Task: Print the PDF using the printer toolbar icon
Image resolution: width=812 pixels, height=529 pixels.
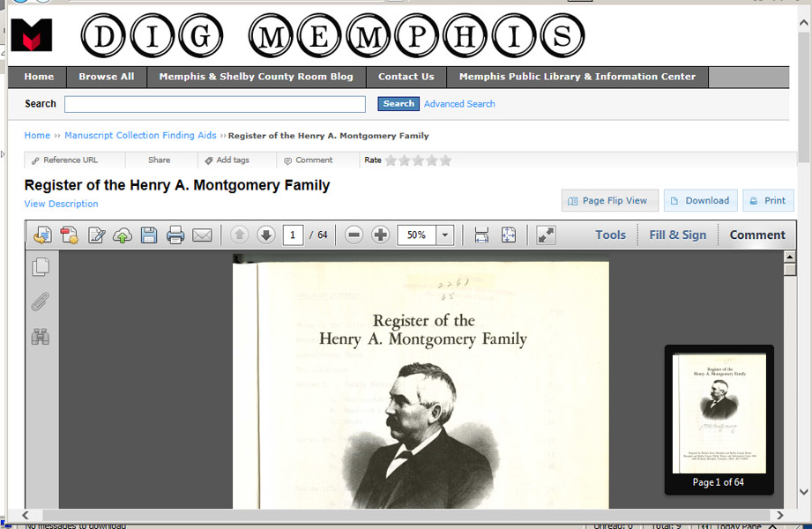Action: [x=175, y=235]
